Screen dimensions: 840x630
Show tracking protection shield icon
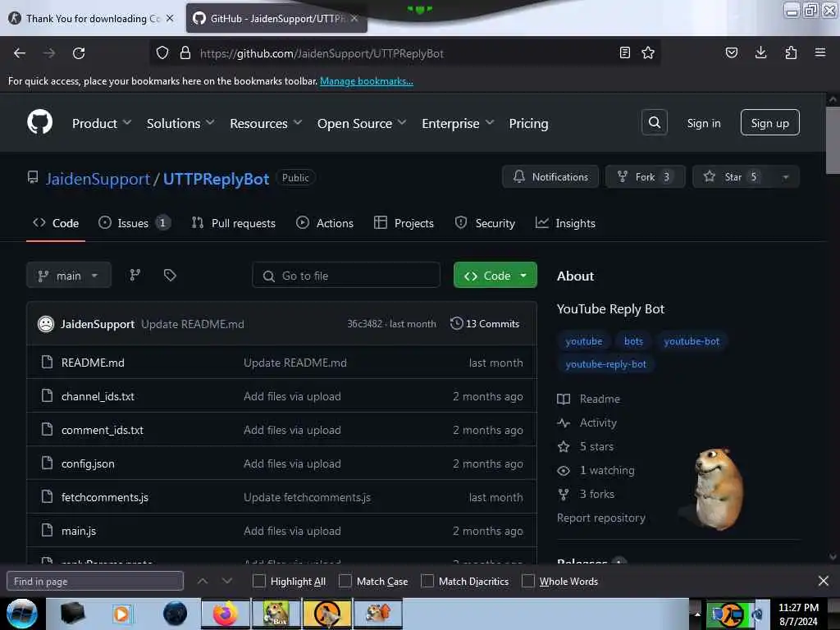click(162, 53)
